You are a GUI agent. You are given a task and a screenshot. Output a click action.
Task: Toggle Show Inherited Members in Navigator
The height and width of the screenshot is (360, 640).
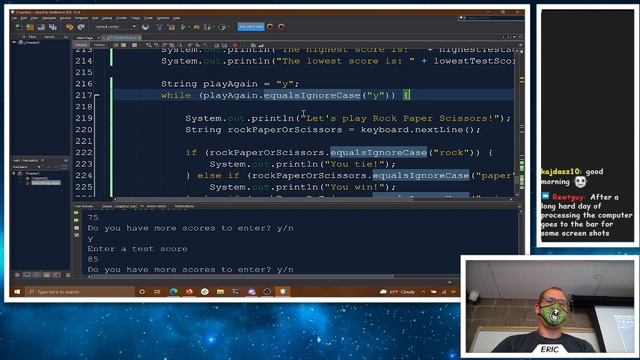point(17,275)
